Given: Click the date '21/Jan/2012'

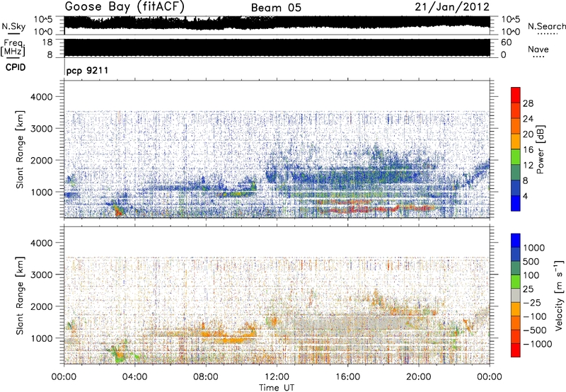Looking at the screenshot, I should 452,7.
